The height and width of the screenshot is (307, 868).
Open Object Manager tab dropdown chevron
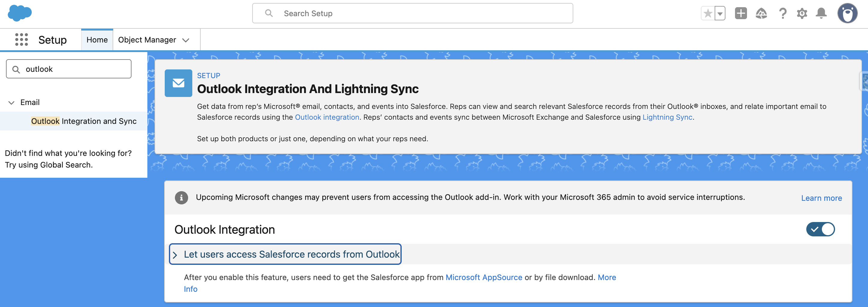[186, 40]
